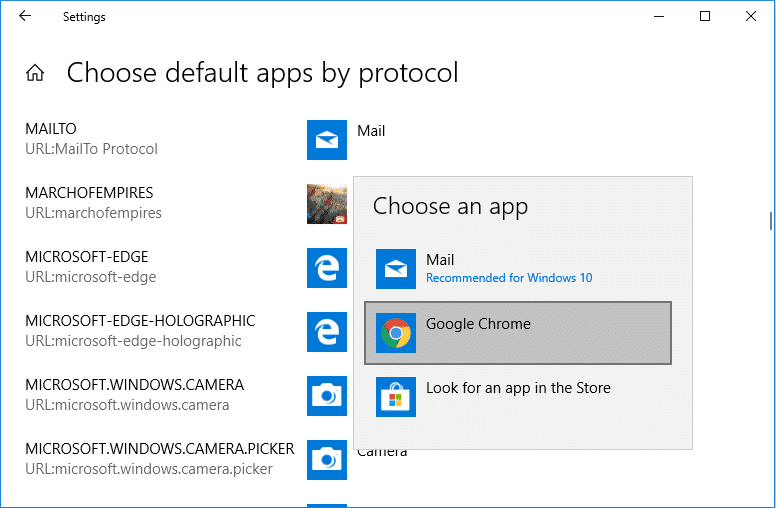Click the Edge icon for MICROSOFT-EDGE protocol
Image resolution: width=776 pixels, height=508 pixels.
tap(327, 268)
